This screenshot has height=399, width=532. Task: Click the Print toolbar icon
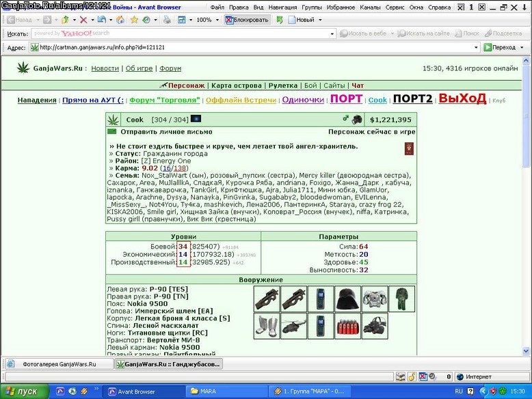click(167, 20)
